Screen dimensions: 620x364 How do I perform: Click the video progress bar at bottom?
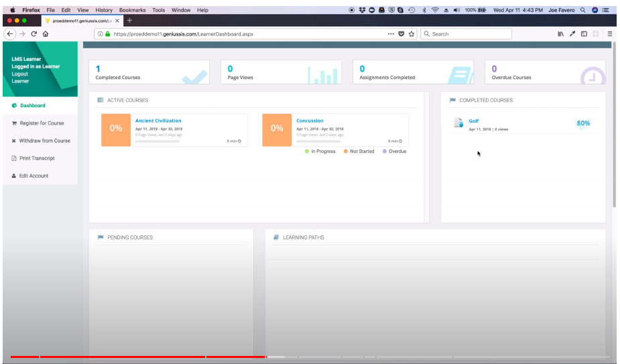(308, 357)
